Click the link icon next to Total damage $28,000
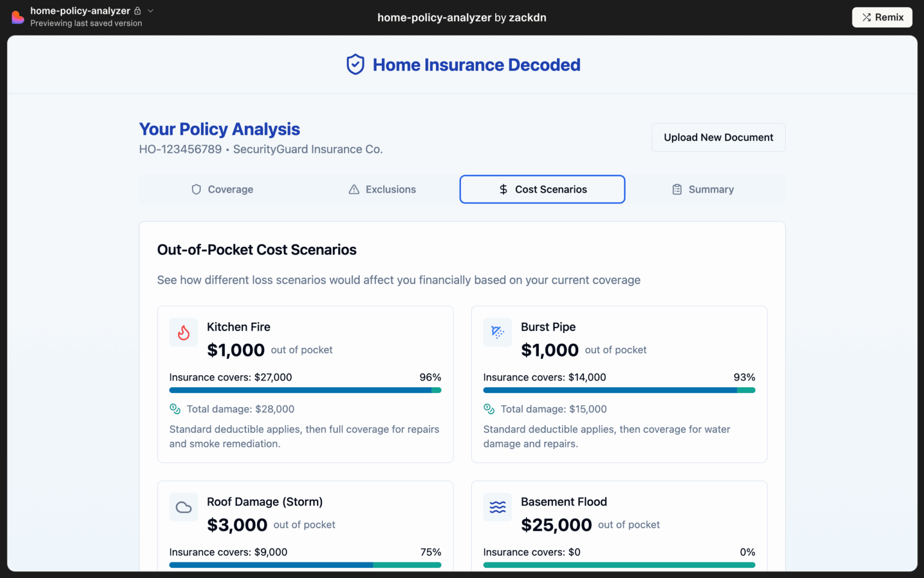The height and width of the screenshot is (578, 924). [175, 409]
